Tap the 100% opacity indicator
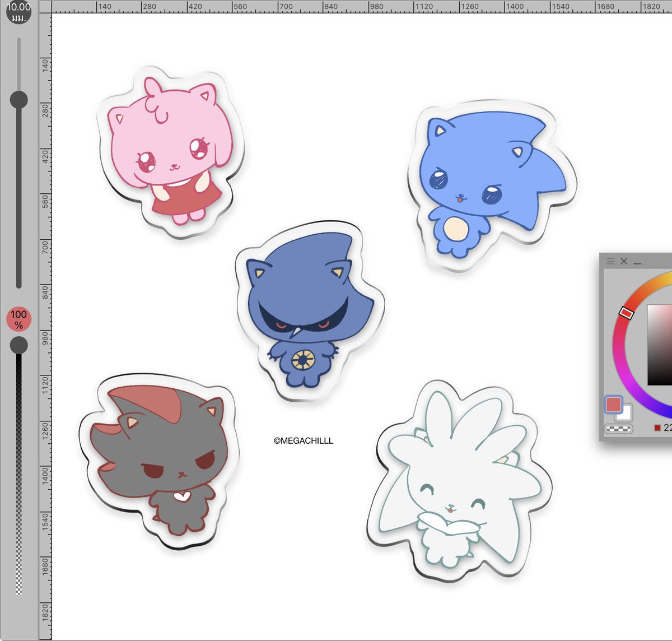672x641 pixels. tap(19, 319)
